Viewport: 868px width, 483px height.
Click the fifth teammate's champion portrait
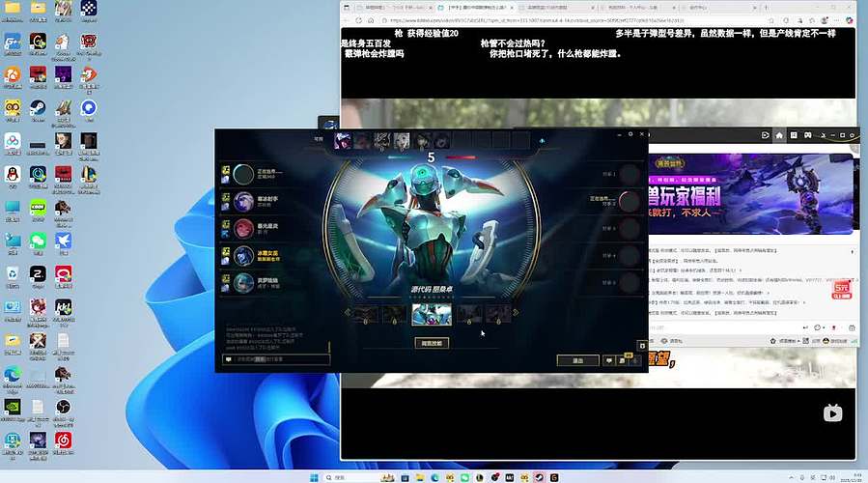pos(243,282)
